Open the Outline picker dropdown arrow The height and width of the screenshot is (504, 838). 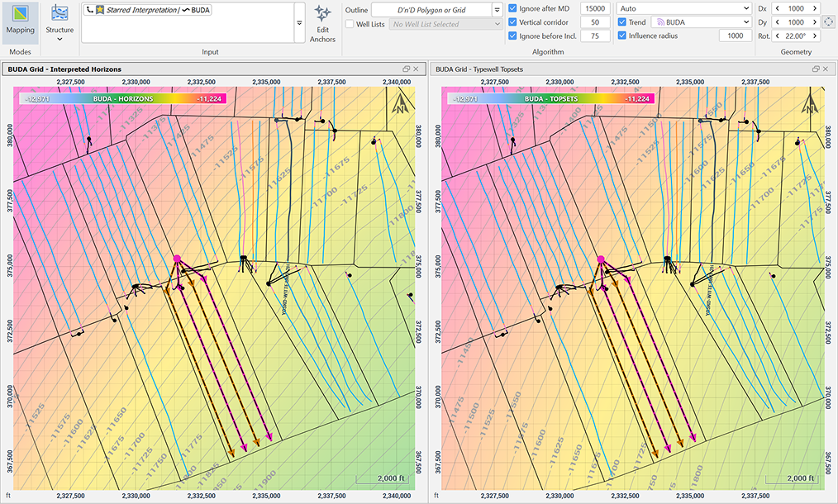pyautogui.click(x=497, y=10)
